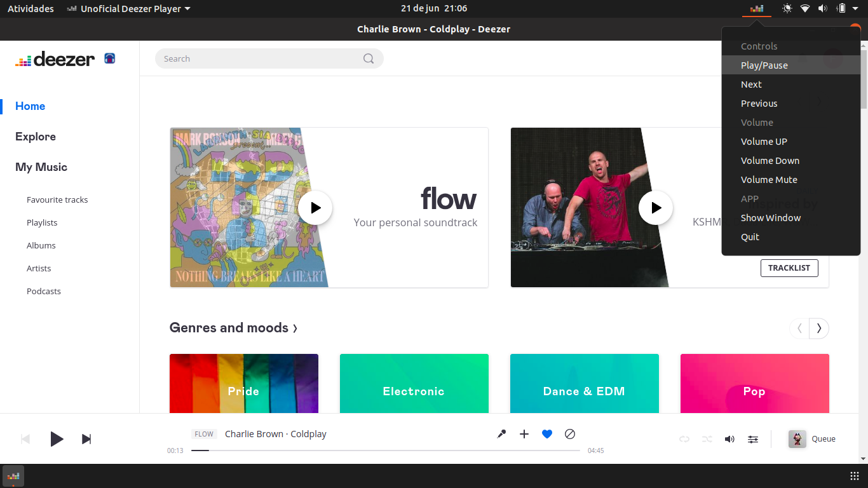868x488 pixels.
Task: Play the Flow personal soundtrack card
Action: [x=315, y=208]
